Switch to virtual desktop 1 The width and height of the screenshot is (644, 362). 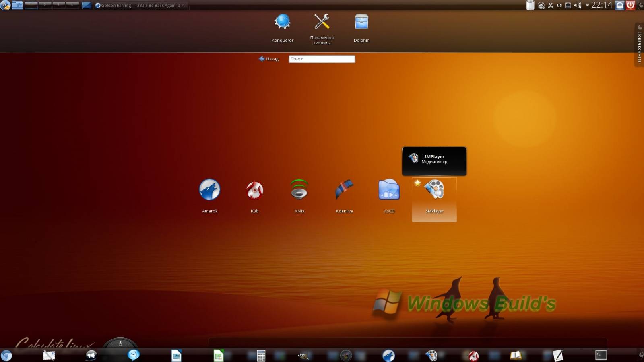[31, 5]
